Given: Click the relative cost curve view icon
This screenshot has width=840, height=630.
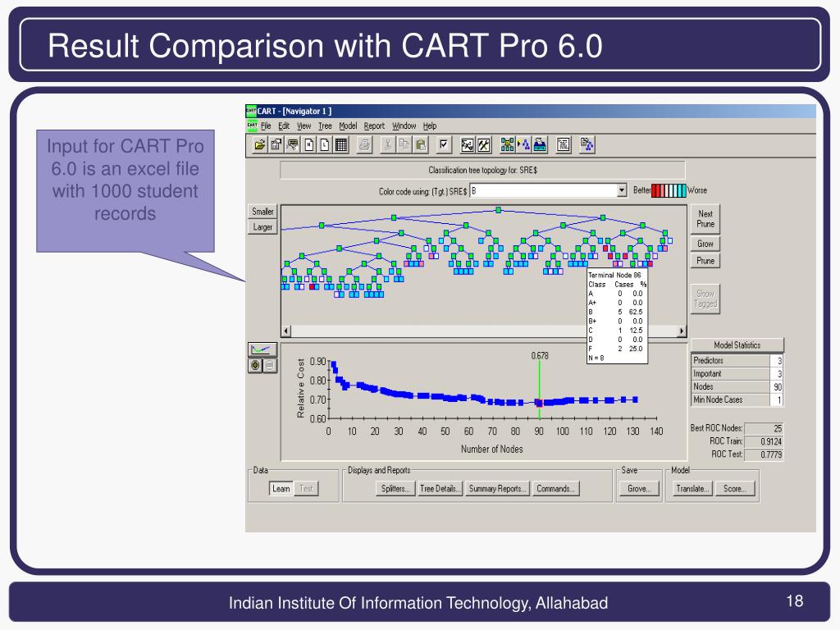Looking at the screenshot, I should pos(262,349).
